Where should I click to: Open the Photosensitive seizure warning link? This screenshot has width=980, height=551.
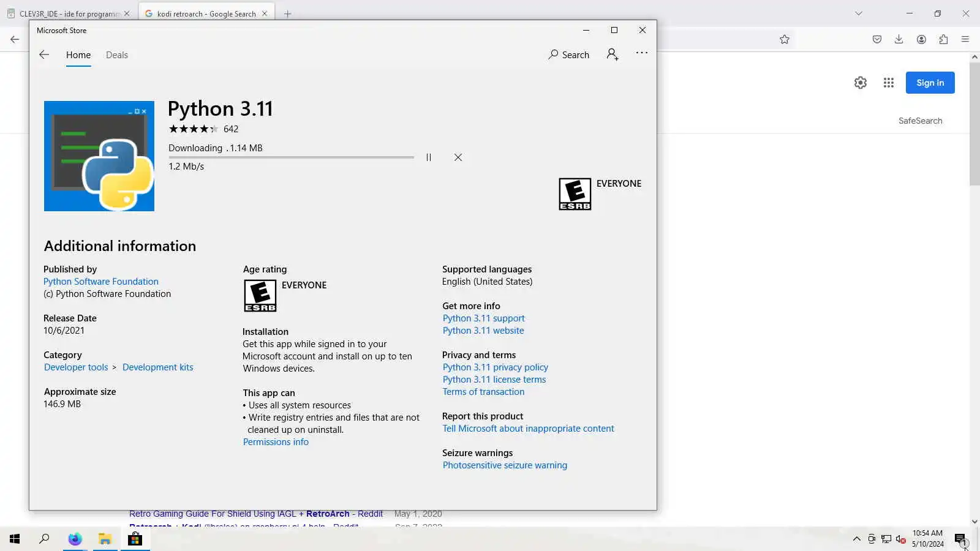(x=505, y=465)
